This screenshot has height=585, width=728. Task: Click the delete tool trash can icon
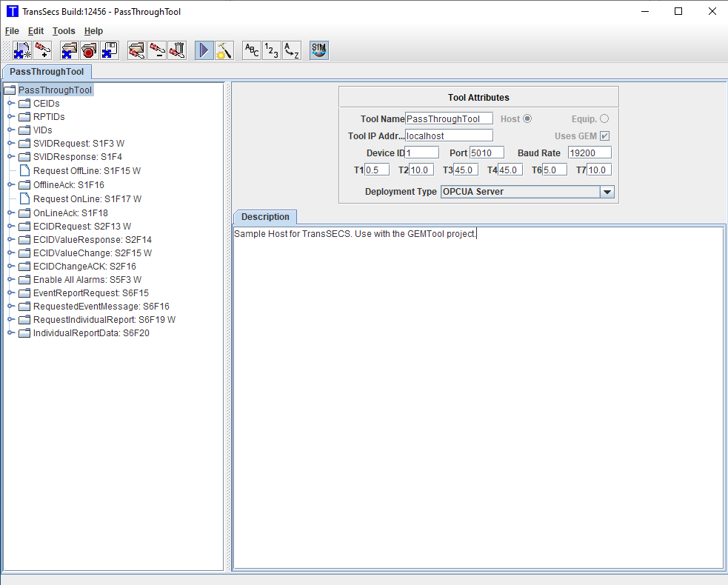click(x=177, y=50)
